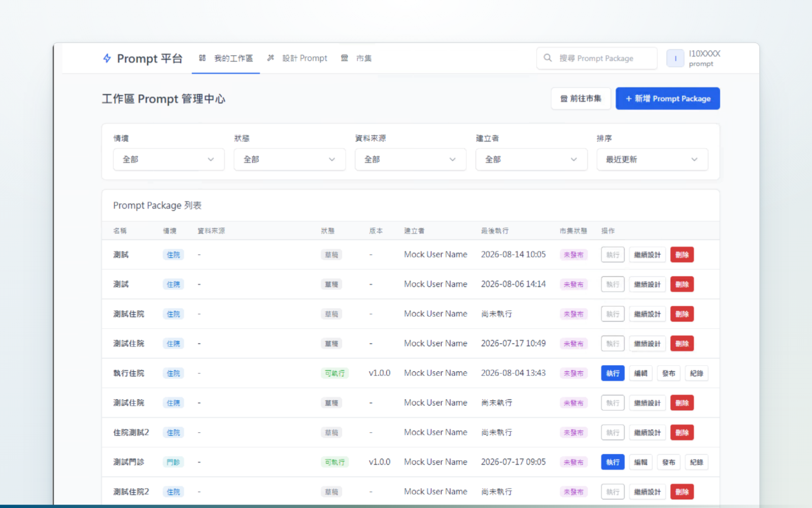This screenshot has height=508, width=812.
Task: Switch to 我的工作區 tab
Action: 226,58
